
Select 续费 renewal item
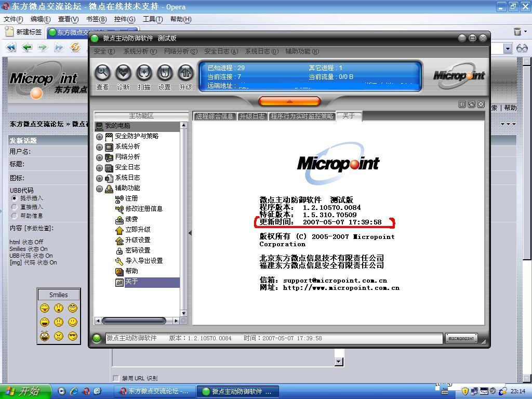[131, 219]
